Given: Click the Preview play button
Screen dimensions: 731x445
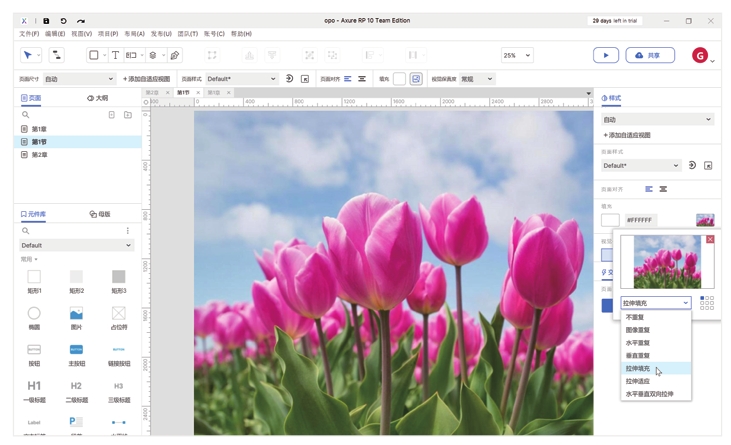Looking at the screenshot, I should [x=605, y=56].
